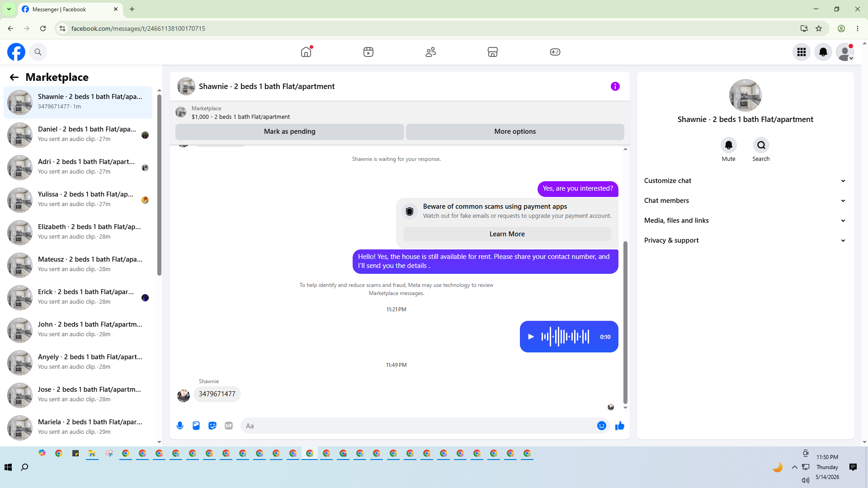Send a thumbs-up like

620,426
